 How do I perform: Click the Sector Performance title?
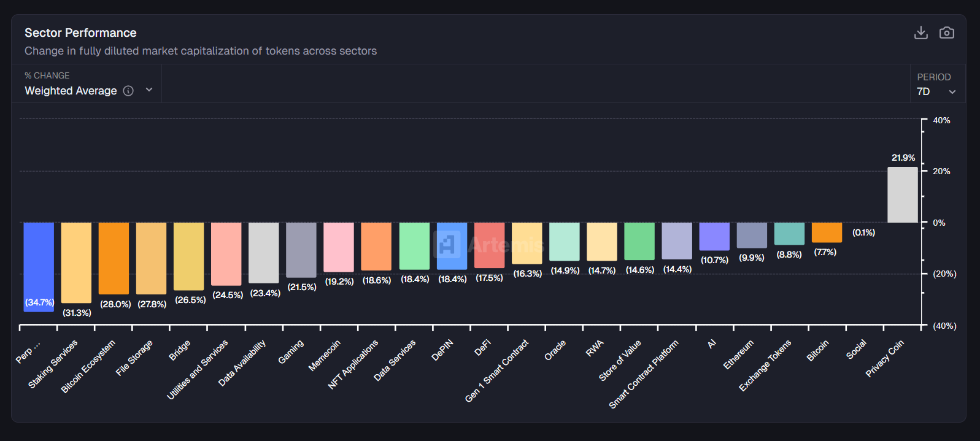(x=80, y=33)
